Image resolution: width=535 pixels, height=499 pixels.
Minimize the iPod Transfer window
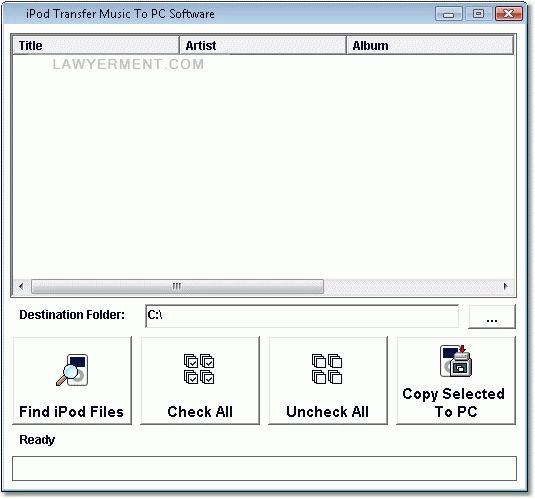point(449,14)
